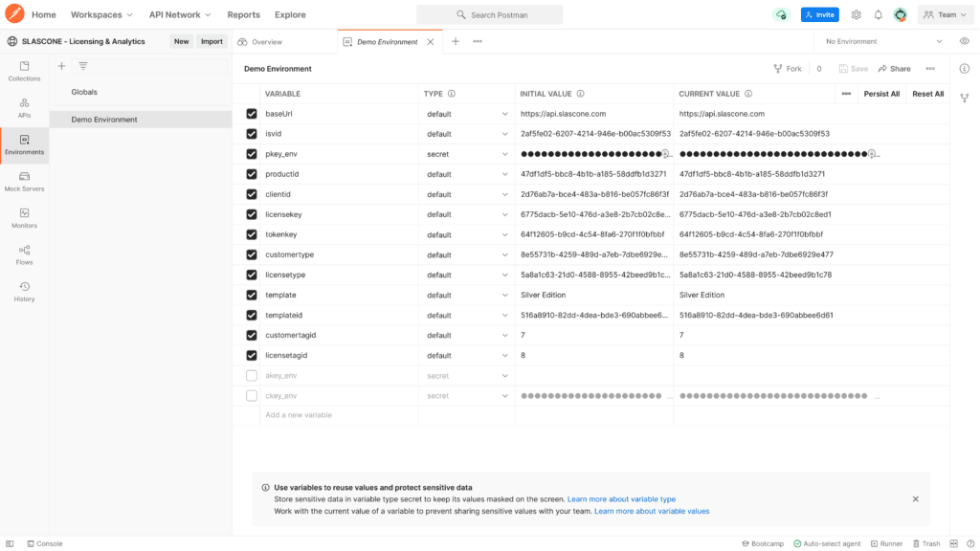
Task: Open help icon in status bar
Action: coord(970,543)
